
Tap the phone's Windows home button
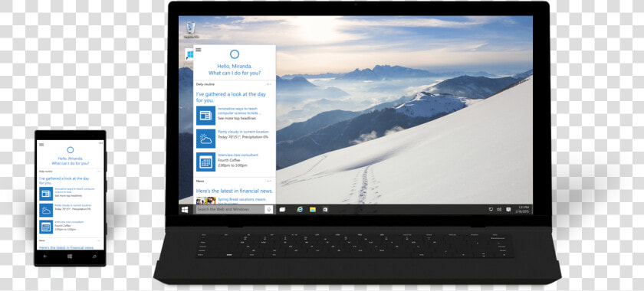pos(70,256)
